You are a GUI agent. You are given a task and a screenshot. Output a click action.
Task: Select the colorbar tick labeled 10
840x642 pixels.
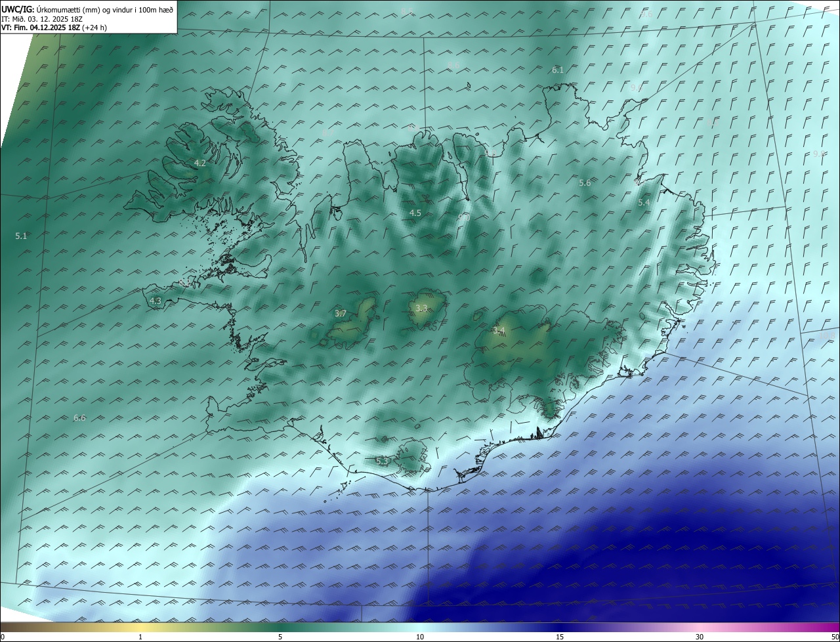[x=420, y=637]
